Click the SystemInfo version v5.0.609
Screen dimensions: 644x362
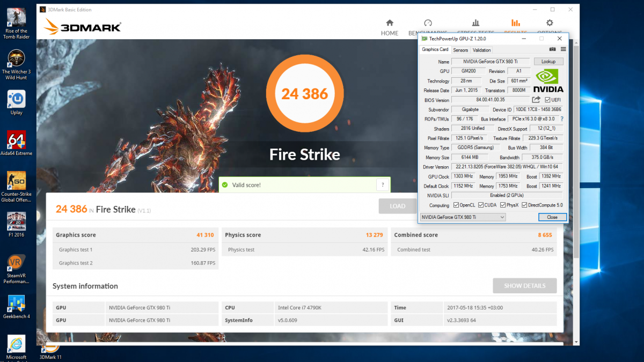289,320
